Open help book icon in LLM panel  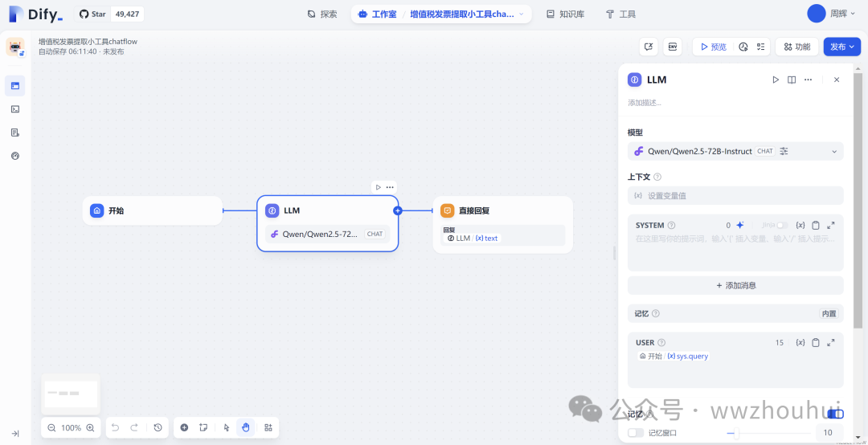(x=792, y=80)
